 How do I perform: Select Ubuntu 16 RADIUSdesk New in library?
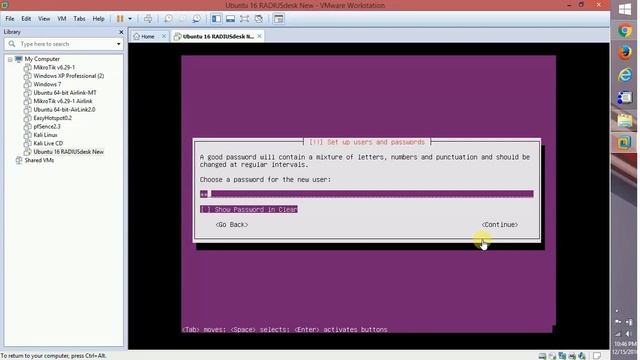(x=68, y=152)
